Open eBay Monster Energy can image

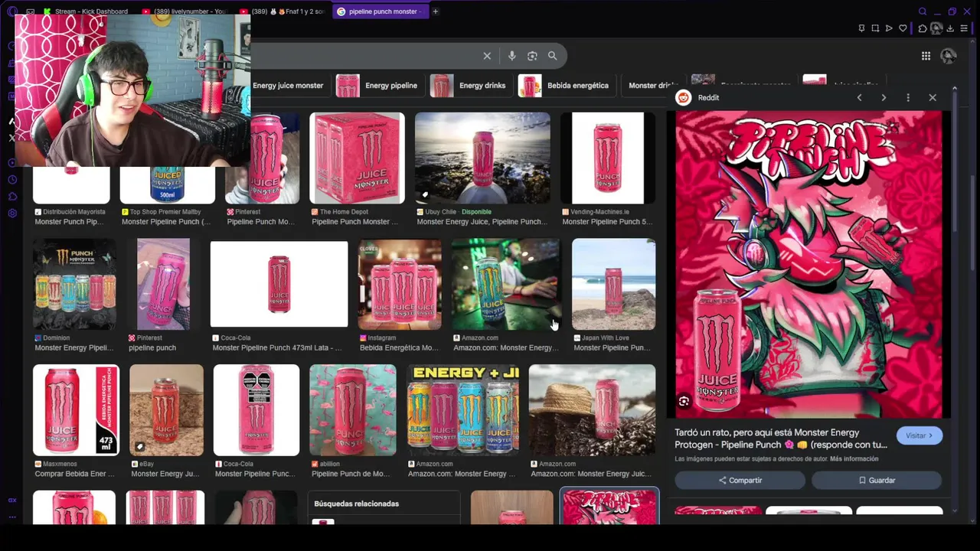[x=166, y=410]
